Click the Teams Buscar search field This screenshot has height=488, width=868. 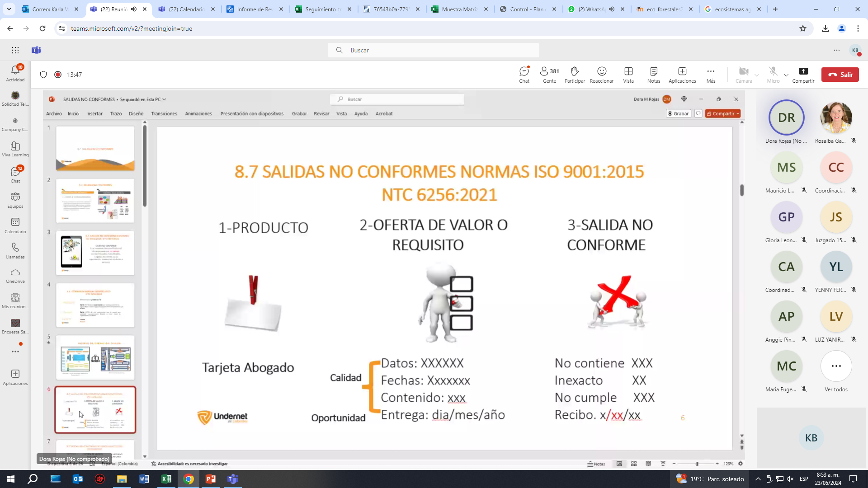click(434, 50)
